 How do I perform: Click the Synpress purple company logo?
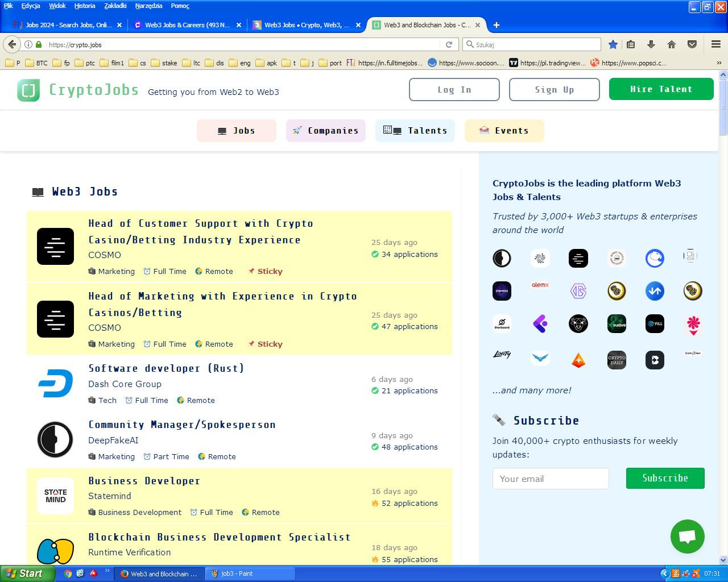point(502,291)
